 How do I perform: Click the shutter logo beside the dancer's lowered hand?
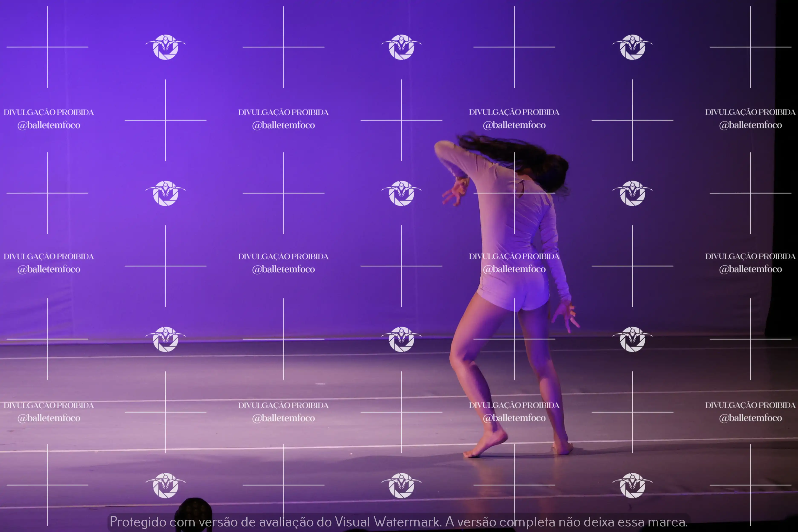pos(632,339)
